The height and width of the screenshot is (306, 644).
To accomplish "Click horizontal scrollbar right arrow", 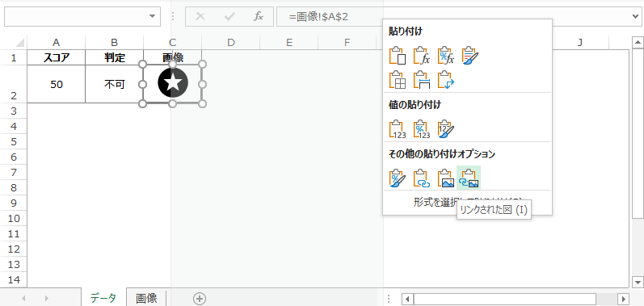I will 624,299.
